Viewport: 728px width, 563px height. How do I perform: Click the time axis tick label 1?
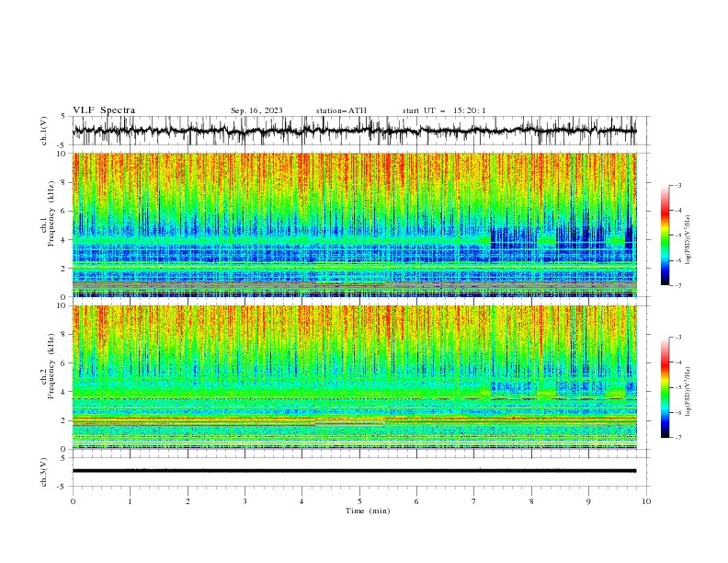(x=130, y=501)
